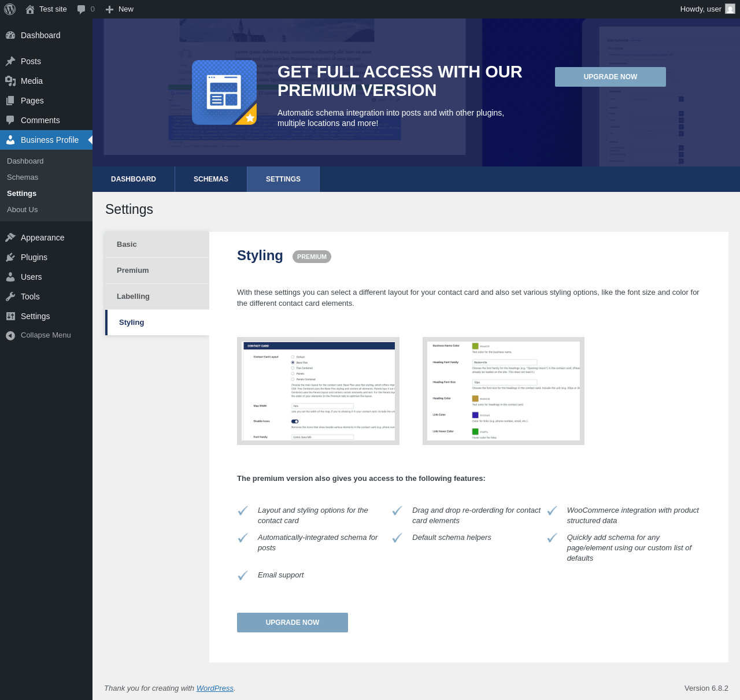Click the user avatar icon
The width and height of the screenshot is (740, 700).
pos(730,9)
